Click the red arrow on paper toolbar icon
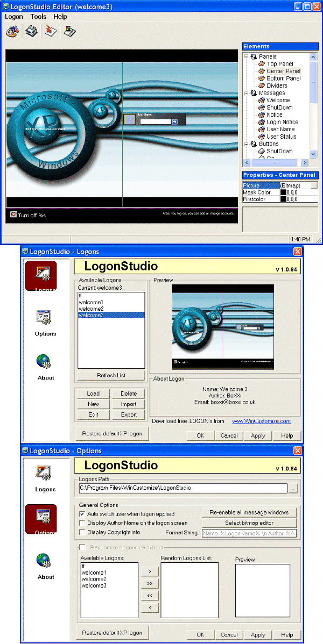The image size is (323, 644). coord(50,31)
